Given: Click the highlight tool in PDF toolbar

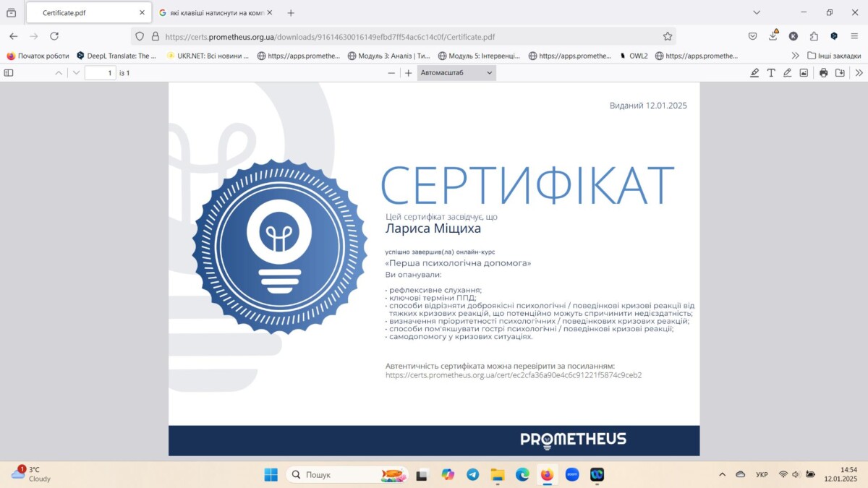Looking at the screenshot, I should [x=754, y=73].
